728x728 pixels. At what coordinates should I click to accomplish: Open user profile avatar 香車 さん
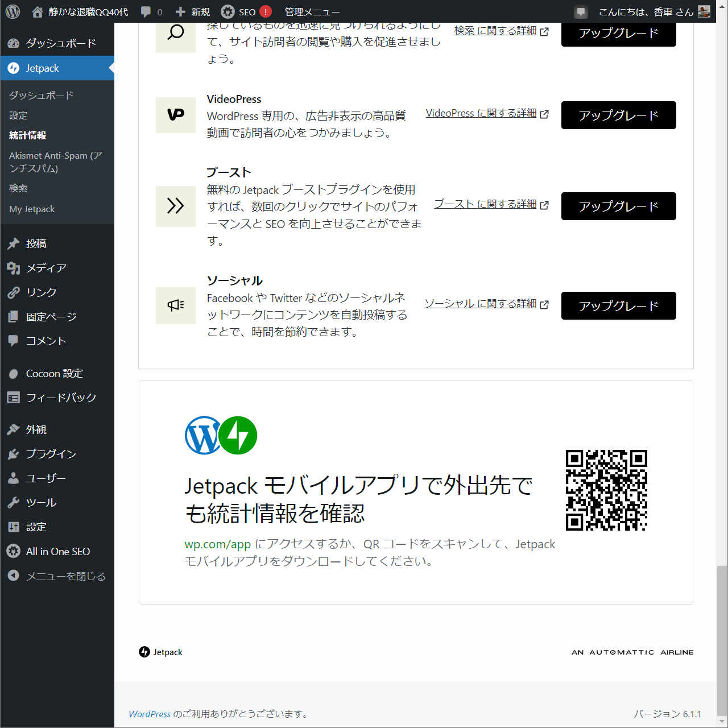(x=704, y=11)
